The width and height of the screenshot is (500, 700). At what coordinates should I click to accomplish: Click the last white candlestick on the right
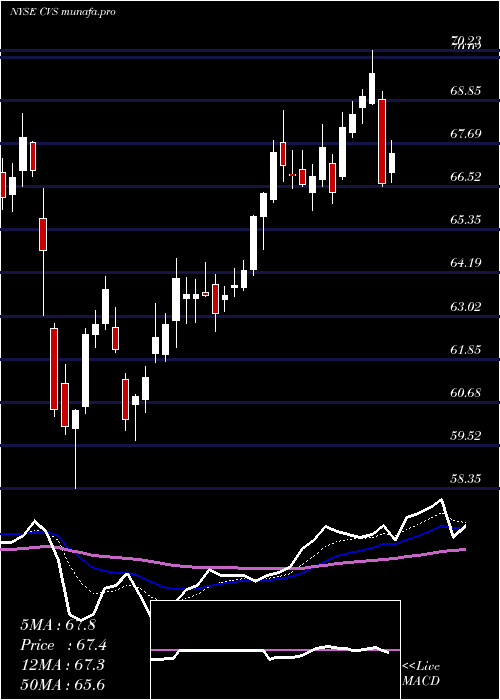coord(392,162)
